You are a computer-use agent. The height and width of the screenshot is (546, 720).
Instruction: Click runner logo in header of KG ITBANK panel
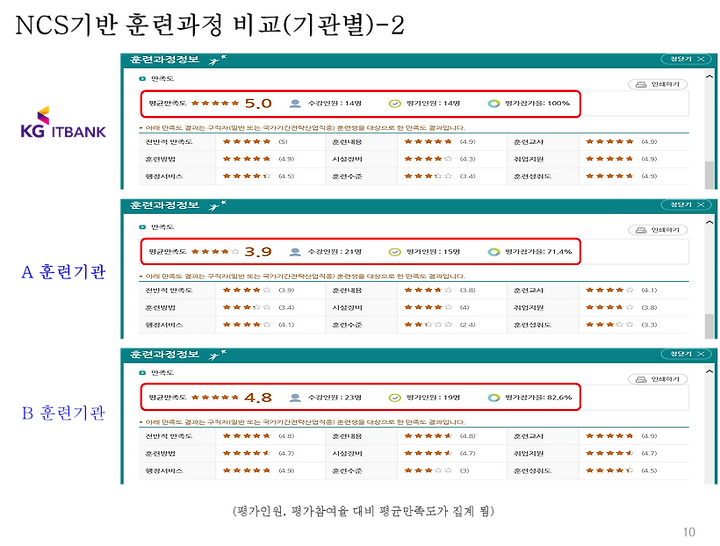218,60
